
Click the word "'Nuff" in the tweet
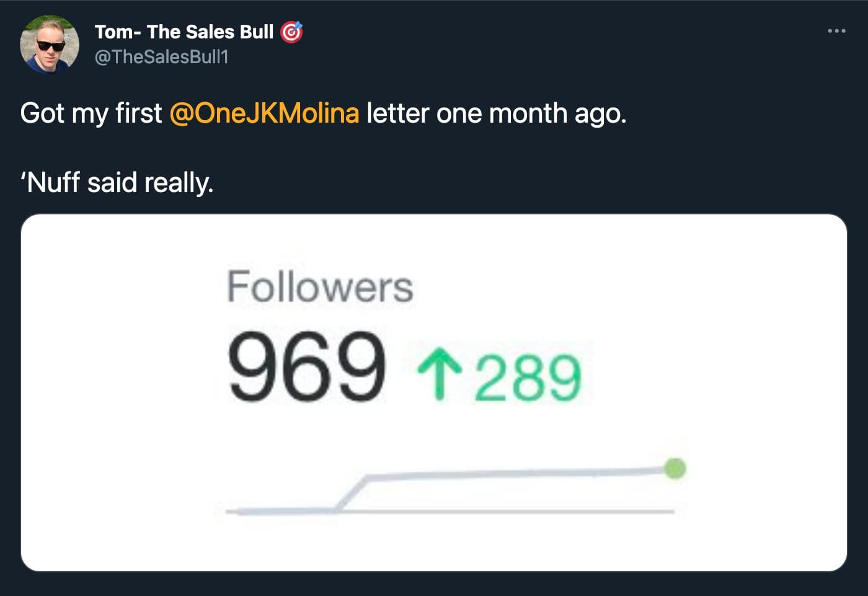point(50,183)
